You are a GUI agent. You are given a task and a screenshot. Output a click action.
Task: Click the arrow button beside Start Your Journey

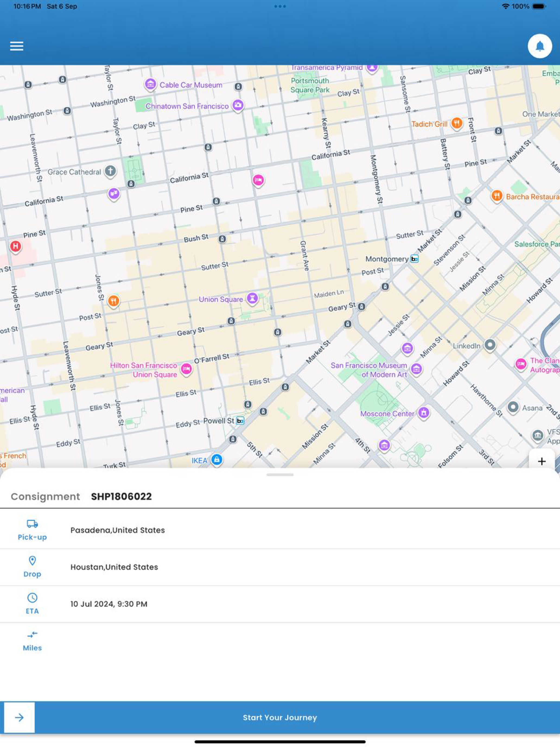click(x=19, y=717)
